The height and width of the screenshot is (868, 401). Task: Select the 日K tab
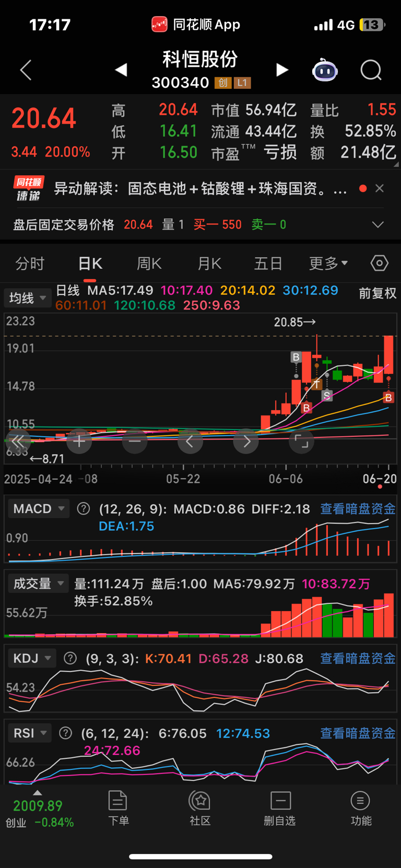90,264
